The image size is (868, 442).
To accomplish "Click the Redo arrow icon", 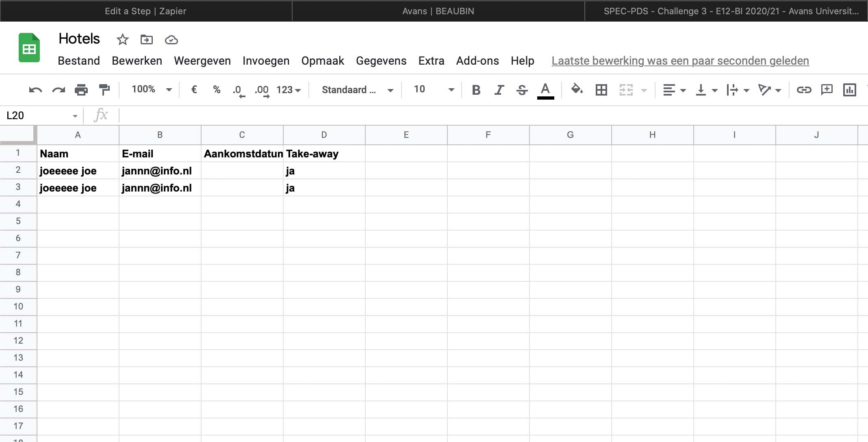I will [59, 90].
